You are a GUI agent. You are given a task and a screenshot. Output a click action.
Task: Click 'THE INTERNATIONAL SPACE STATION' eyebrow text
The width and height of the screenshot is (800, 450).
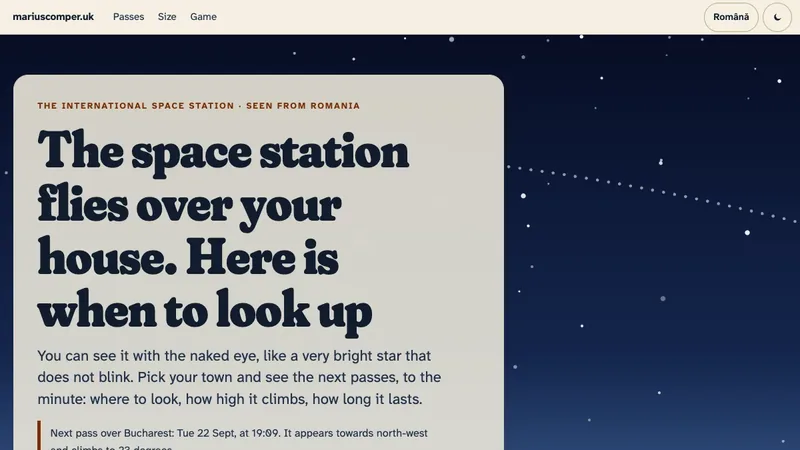point(136,106)
